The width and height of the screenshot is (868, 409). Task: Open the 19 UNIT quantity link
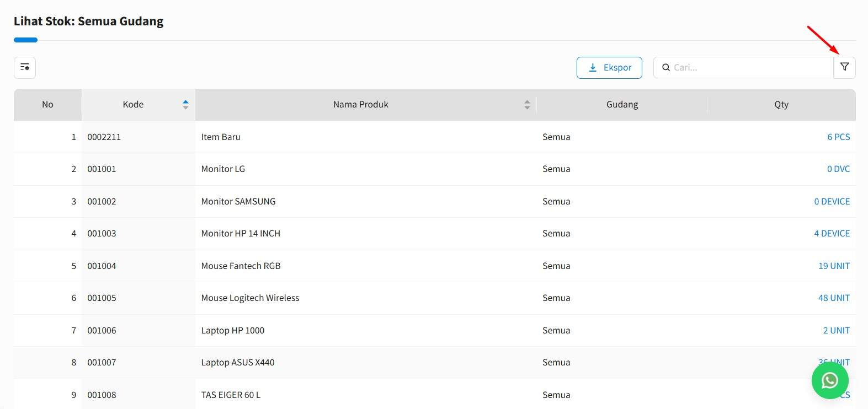point(834,266)
